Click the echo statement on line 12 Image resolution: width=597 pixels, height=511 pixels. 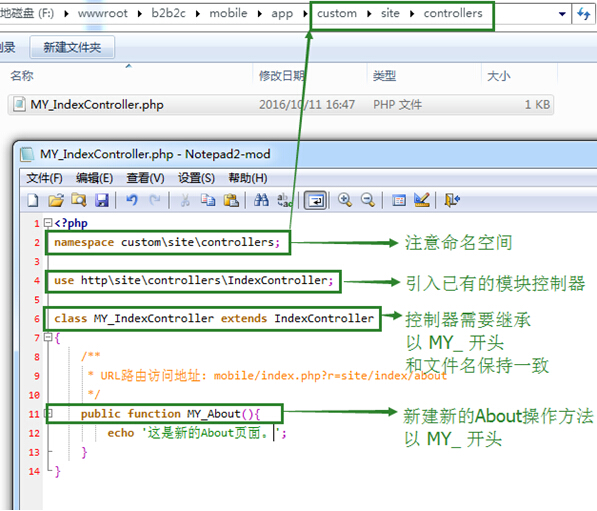pyautogui.click(x=196, y=433)
